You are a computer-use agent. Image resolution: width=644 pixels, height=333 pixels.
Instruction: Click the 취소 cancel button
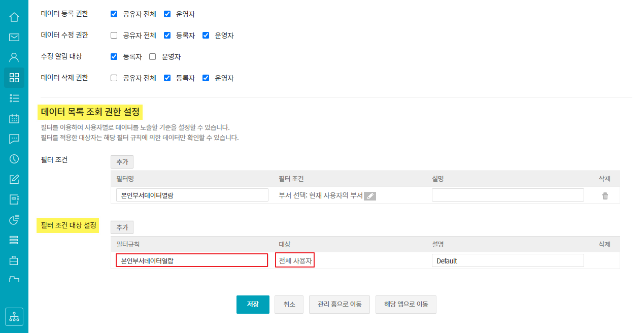289,305
